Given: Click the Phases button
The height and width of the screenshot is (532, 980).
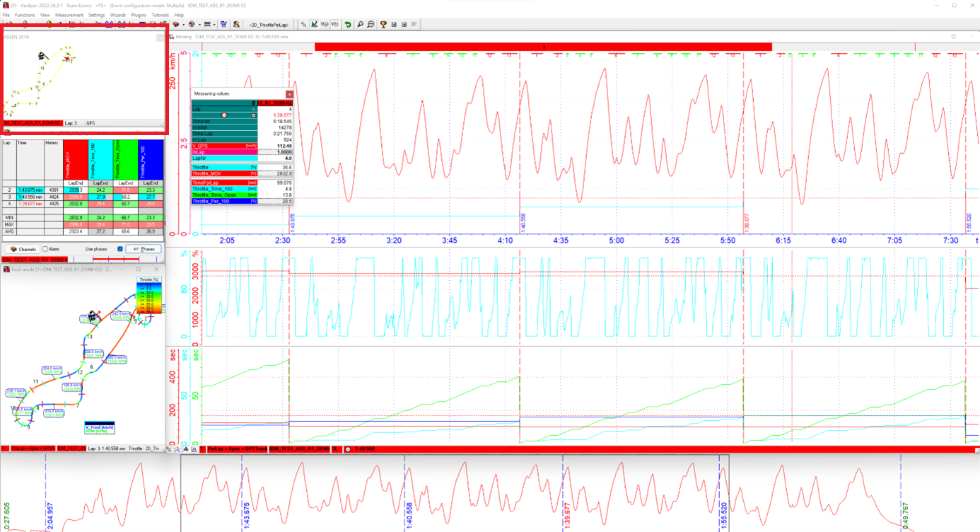Looking at the screenshot, I should pyautogui.click(x=144, y=249).
